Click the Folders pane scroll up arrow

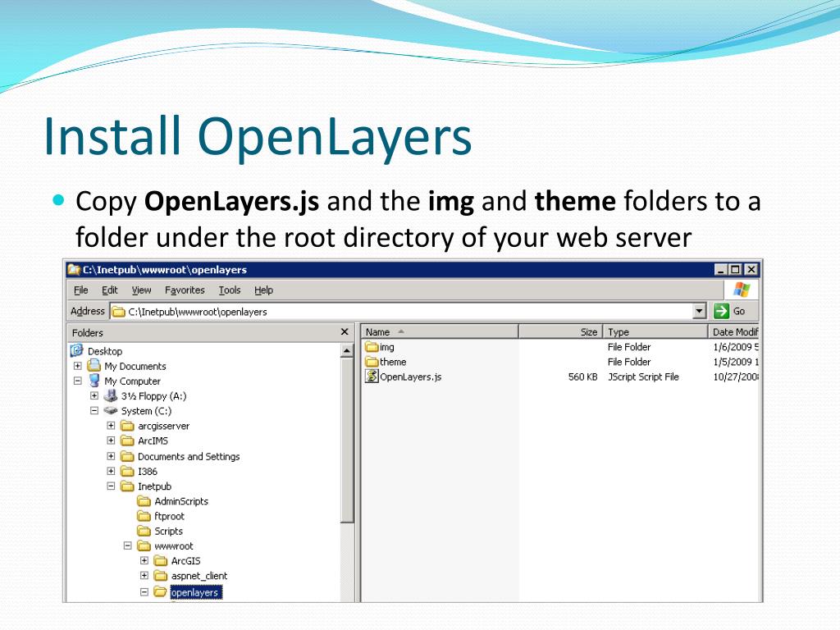pyautogui.click(x=347, y=351)
